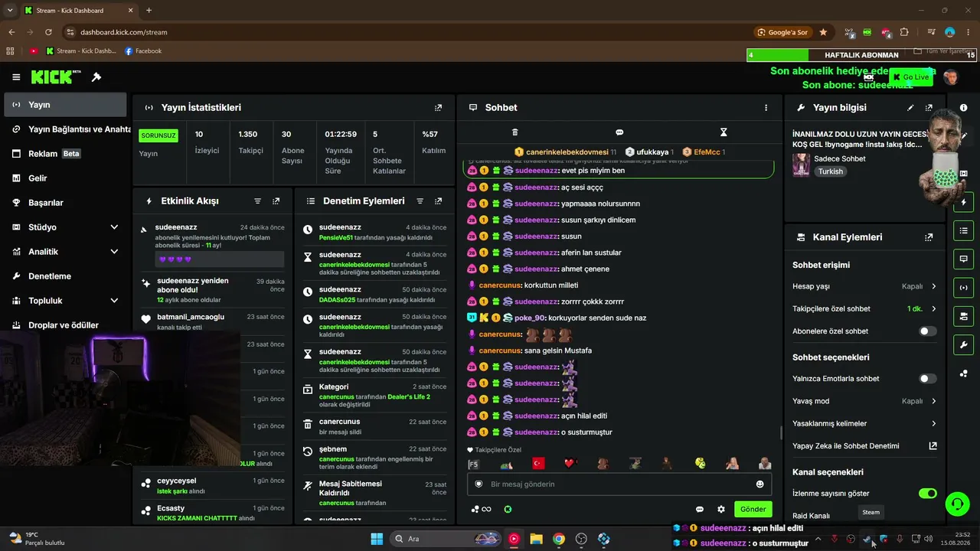Click the hourglass icon in the Sohbet toolbar
The width and height of the screenshot is (980, 551).
point(724,132)
